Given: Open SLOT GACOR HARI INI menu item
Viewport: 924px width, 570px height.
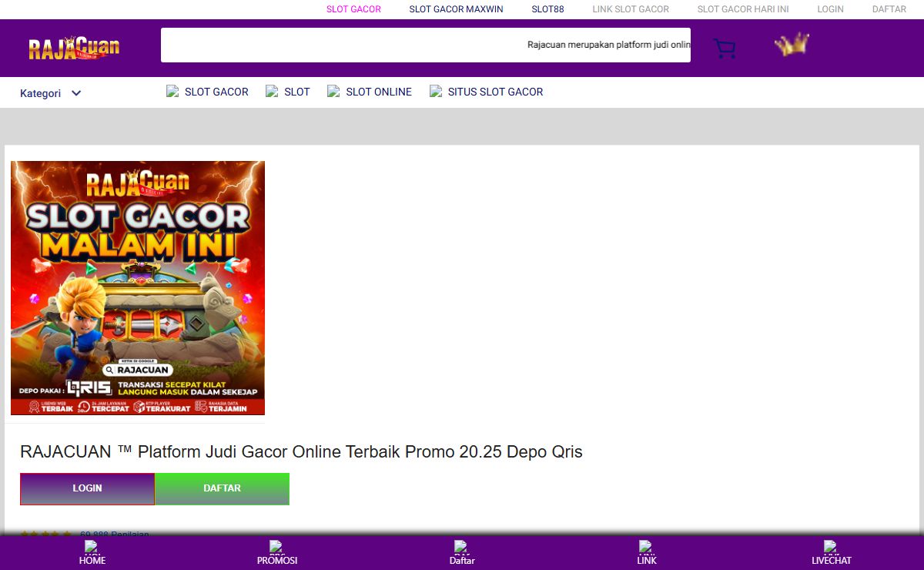Looking at the screenshot, I should 743,9.
